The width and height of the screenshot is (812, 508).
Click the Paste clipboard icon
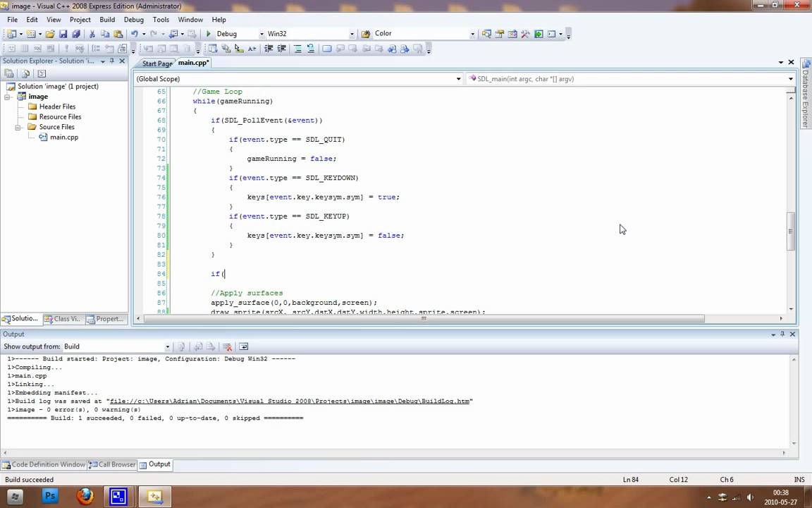tap(118, 34)
